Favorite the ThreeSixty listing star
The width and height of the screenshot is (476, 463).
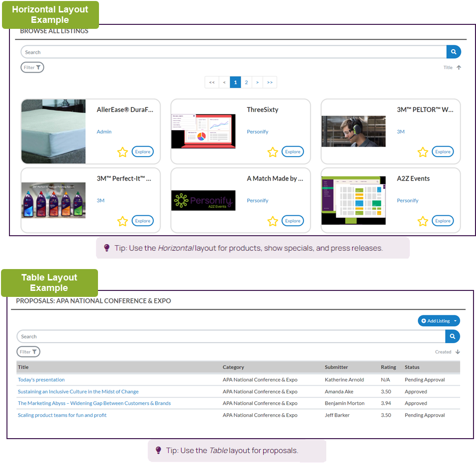pyautogui.click(x=273, y=152)
